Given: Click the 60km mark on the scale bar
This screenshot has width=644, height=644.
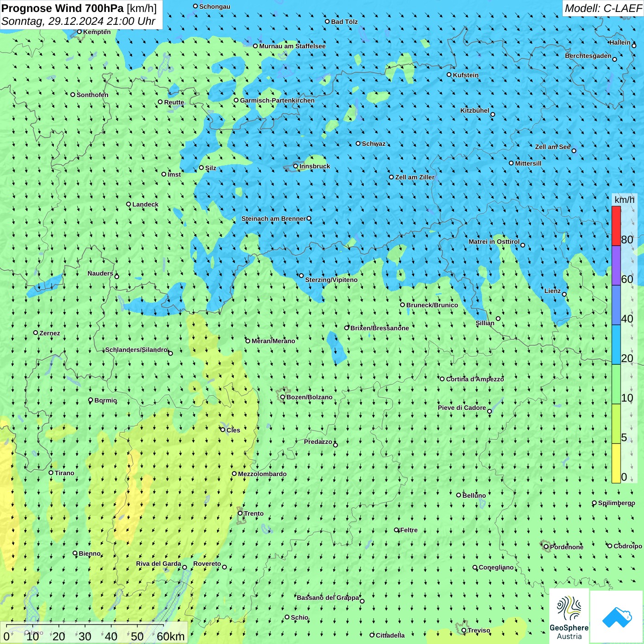Looking at the screenshot, I should point(171,636).
